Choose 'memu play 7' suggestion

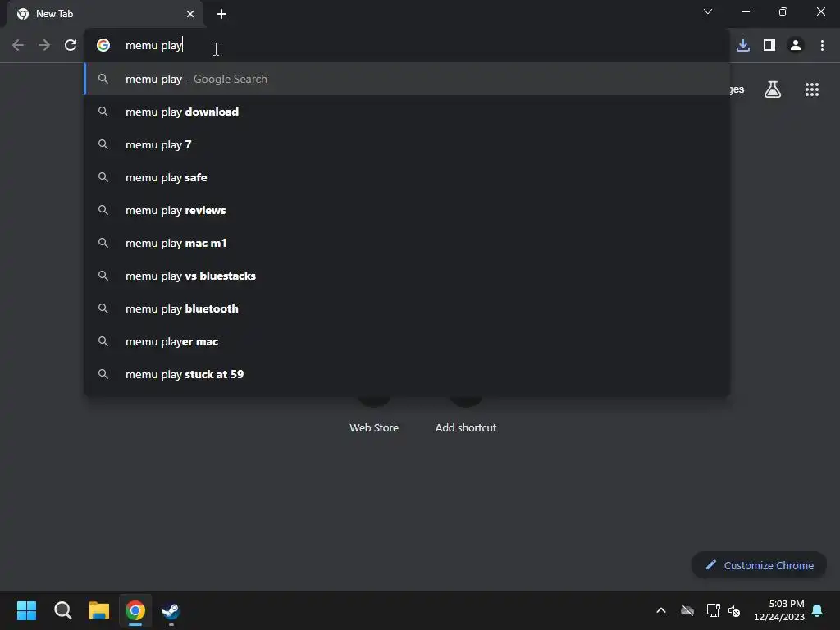click(407, 144)
